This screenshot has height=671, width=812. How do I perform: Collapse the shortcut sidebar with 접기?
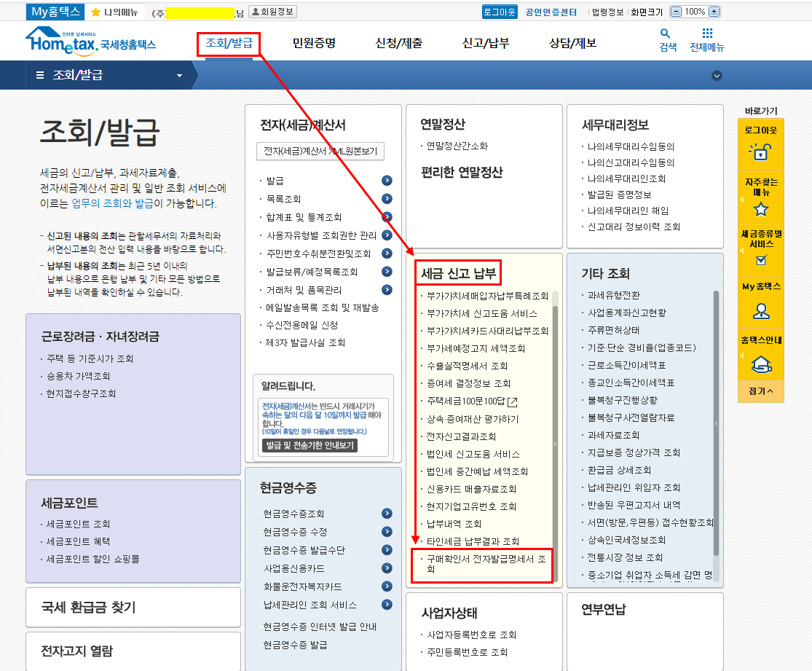(x=760, y=391)
